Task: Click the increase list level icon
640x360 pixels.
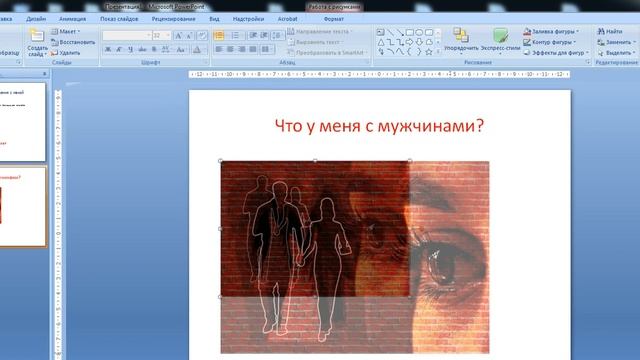Action: (264, 36)
